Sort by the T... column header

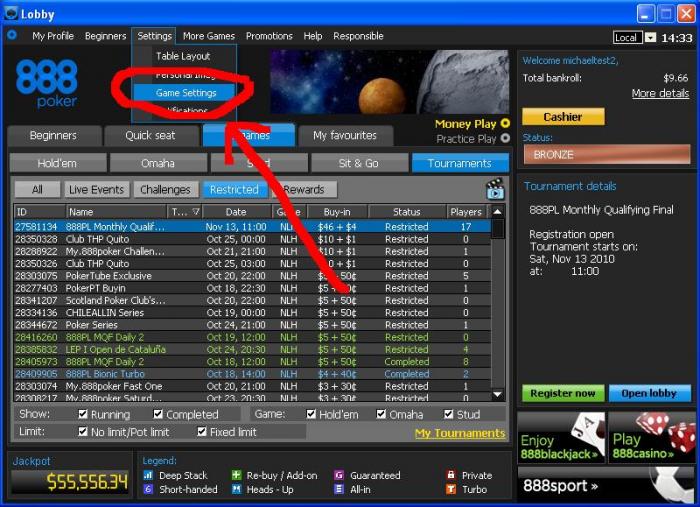coord(185,212)
